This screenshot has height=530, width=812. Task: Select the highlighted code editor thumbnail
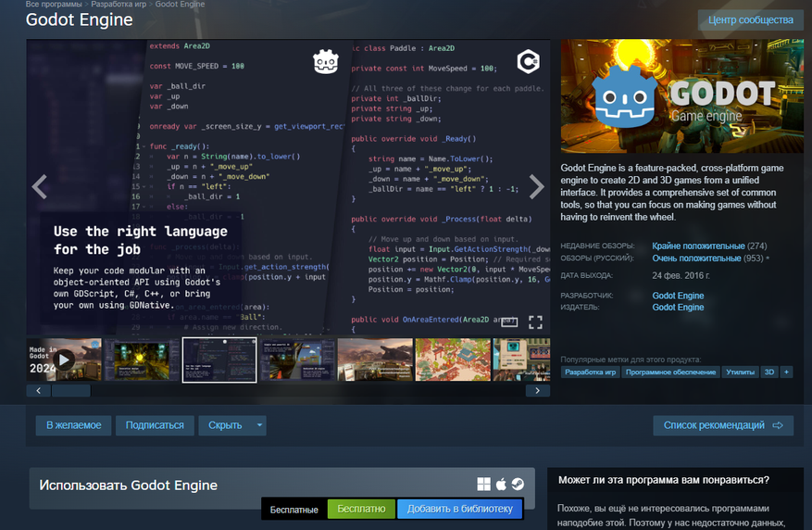click(x=219, y=360)
